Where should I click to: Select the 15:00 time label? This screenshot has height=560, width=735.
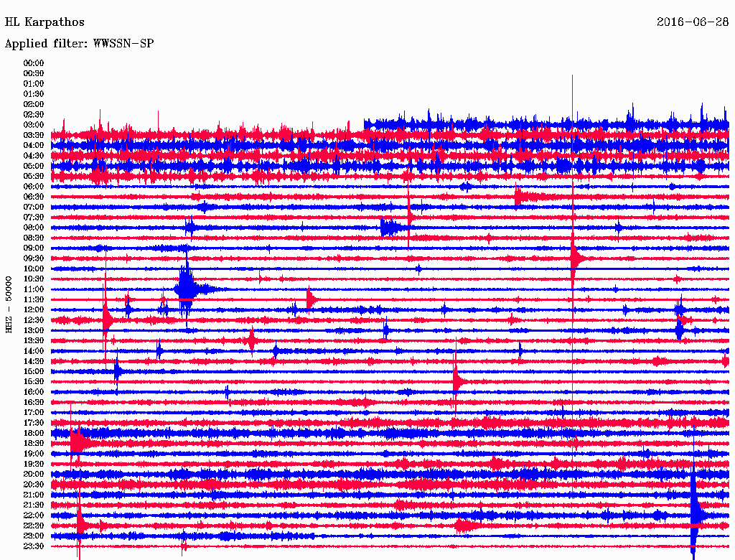(33, 371)
